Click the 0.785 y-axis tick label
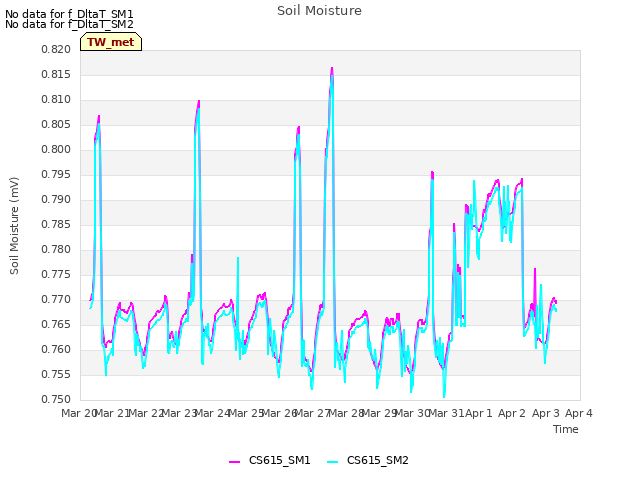This screenshot has width=640, height=480. 56,224
